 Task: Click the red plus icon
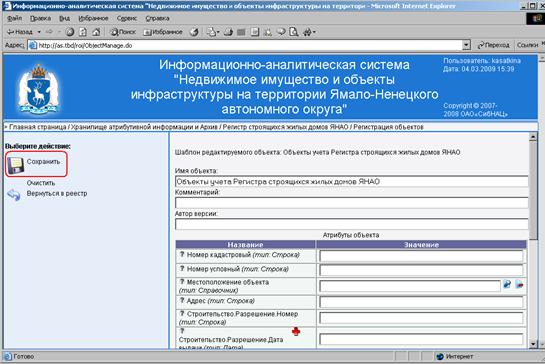[x=296, y=332]
